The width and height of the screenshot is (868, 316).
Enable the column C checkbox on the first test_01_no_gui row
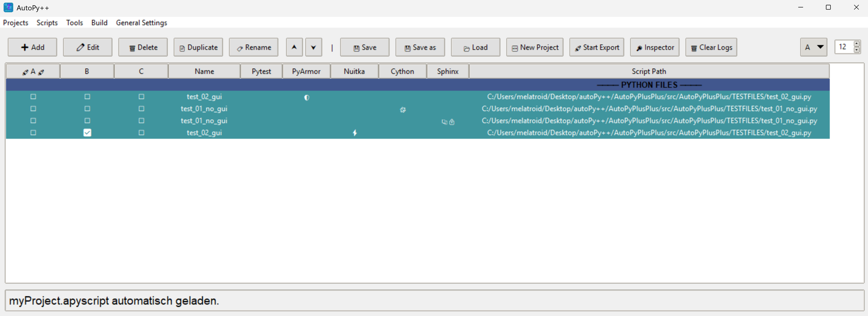pyautogui.click(x=141, y=109)
